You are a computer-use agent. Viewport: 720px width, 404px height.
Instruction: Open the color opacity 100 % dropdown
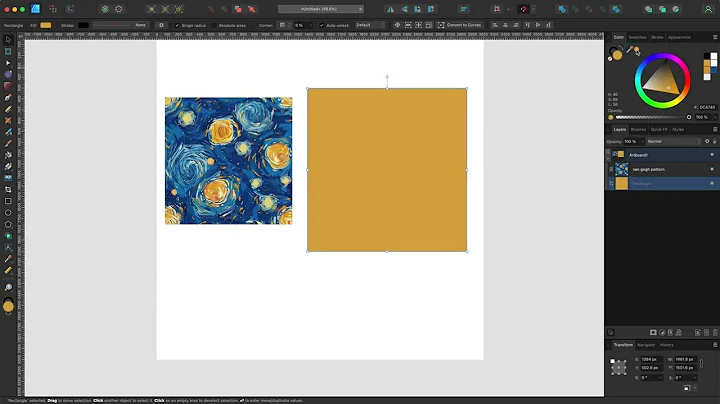[x=715, y=118]
